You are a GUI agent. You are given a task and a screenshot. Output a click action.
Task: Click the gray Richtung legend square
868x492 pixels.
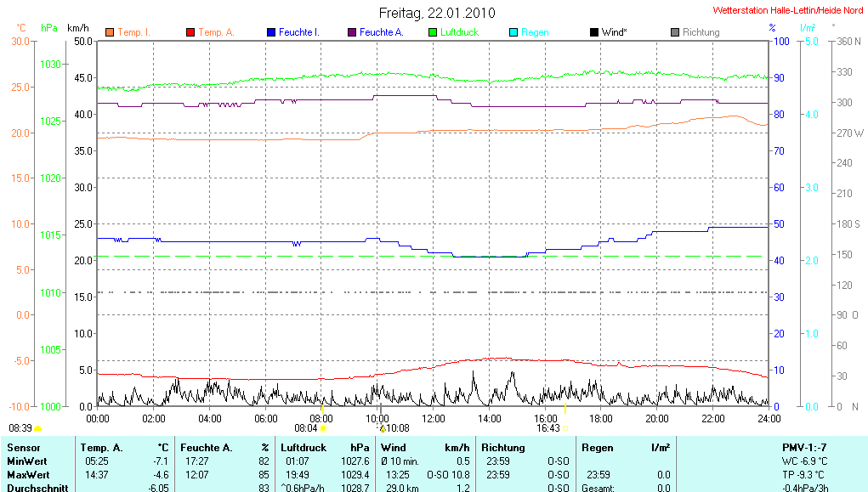pos(675,32)
